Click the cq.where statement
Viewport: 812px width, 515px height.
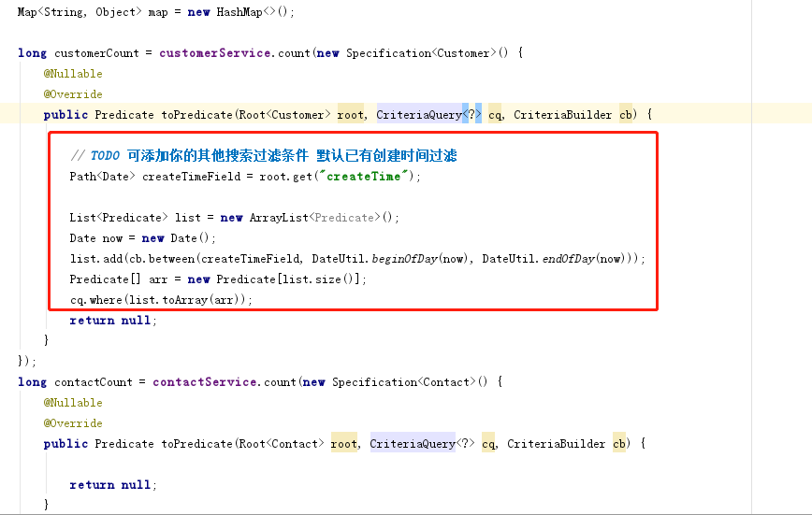pyautogui.click(x=161, y=300)
